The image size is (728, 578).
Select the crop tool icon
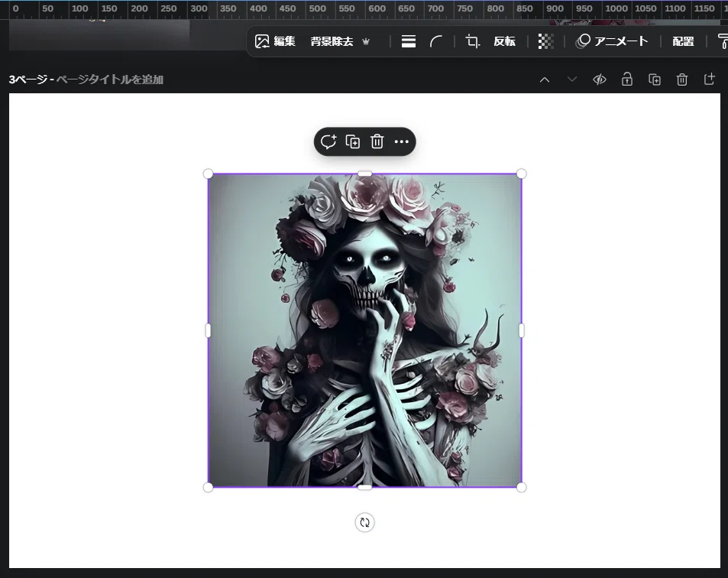[473, 41]
